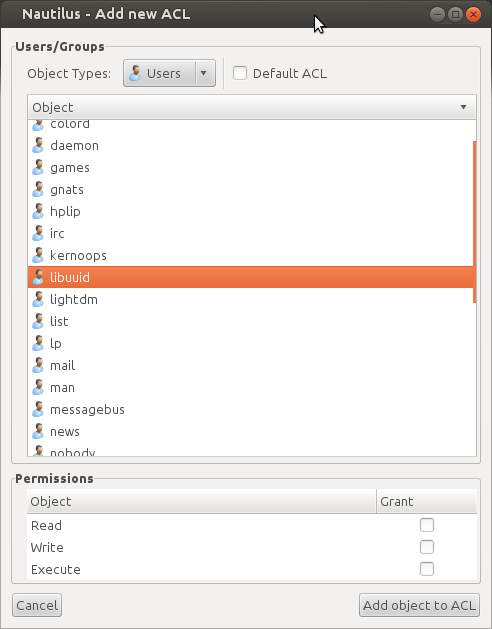The height and width of the screenshot is (629, 492).
Task: Click the Cancel button
Action: point(37,605)
